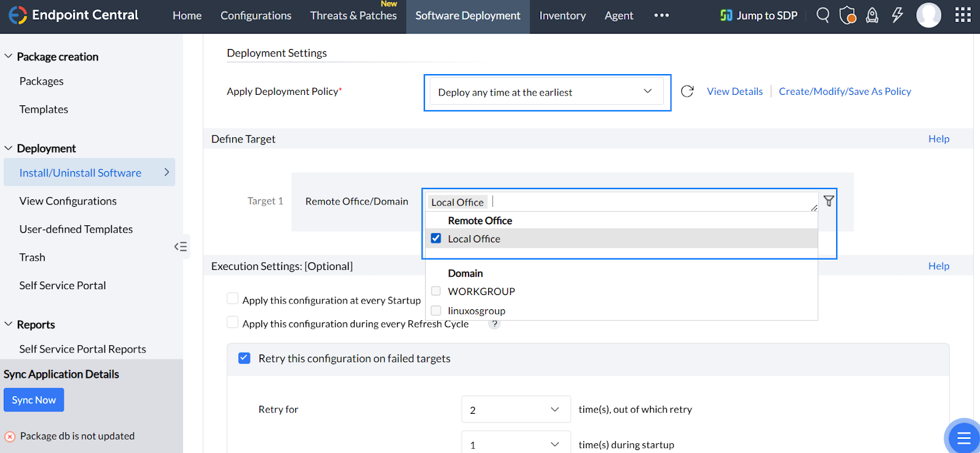980x453 pixels.
Task: Open the Retry for count dropdown
Action: [516, 410]
